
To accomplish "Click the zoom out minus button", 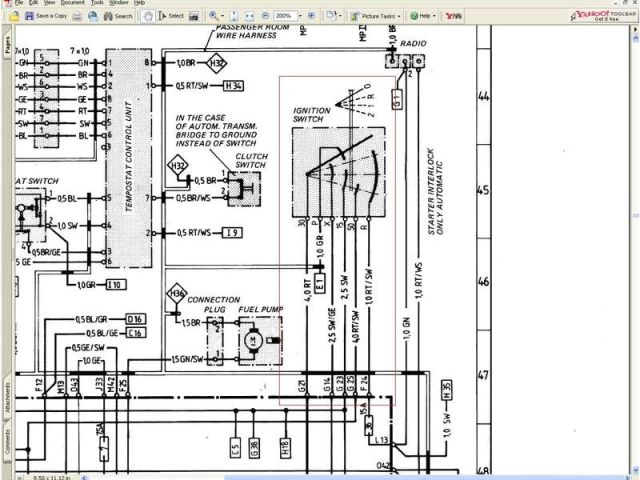I will click(x=265, y=16).
